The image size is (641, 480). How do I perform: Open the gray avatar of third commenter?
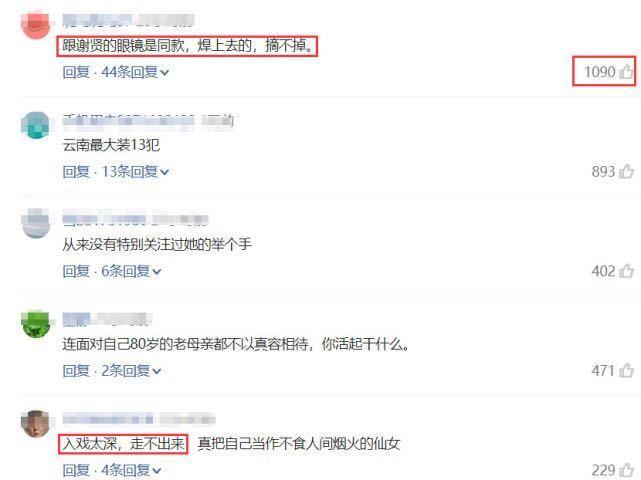click(x=36, y=224)
